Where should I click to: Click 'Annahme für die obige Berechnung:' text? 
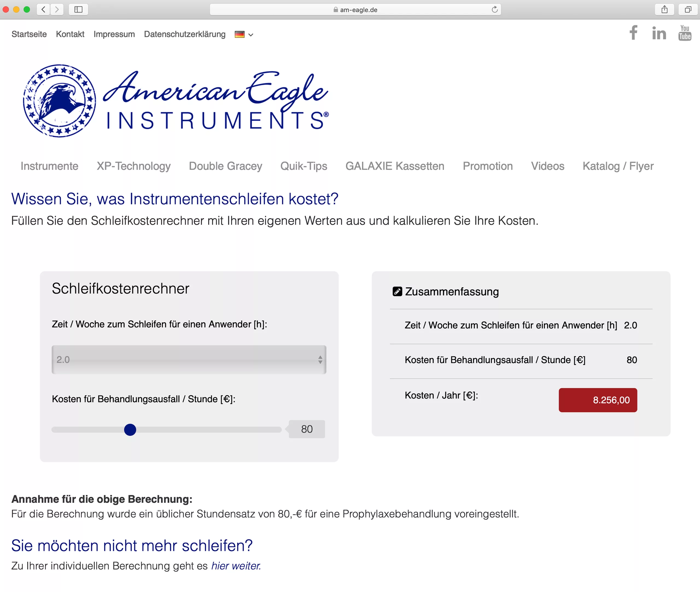pos(102,499)
